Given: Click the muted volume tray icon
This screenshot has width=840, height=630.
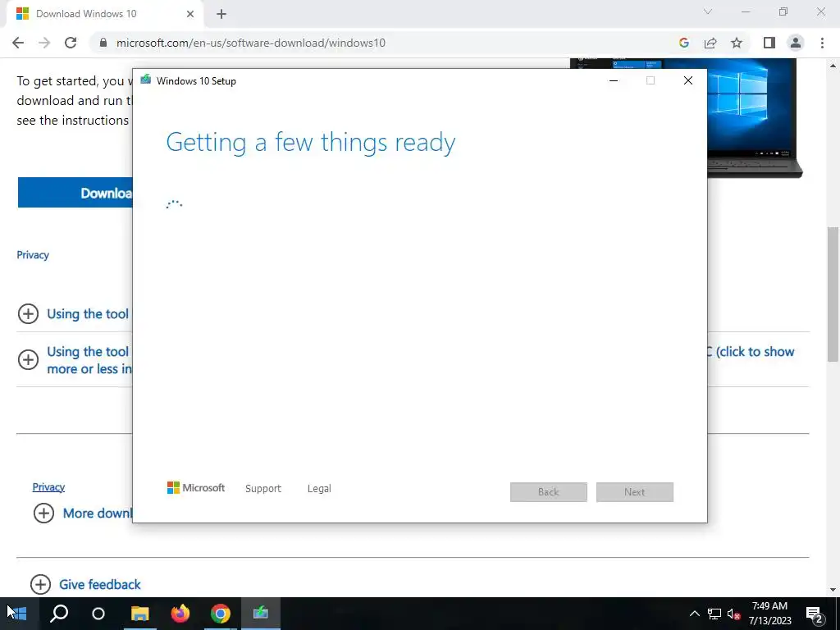Looking at the screenshot, I should pos(733,614).
